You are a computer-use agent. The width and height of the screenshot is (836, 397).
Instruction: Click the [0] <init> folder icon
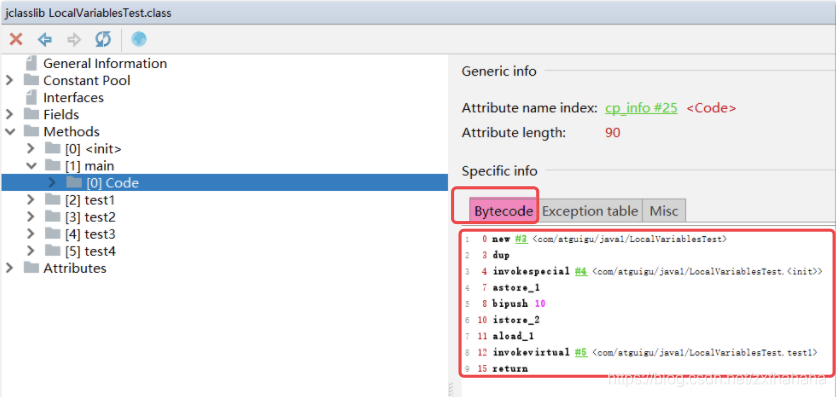(53, 149)
